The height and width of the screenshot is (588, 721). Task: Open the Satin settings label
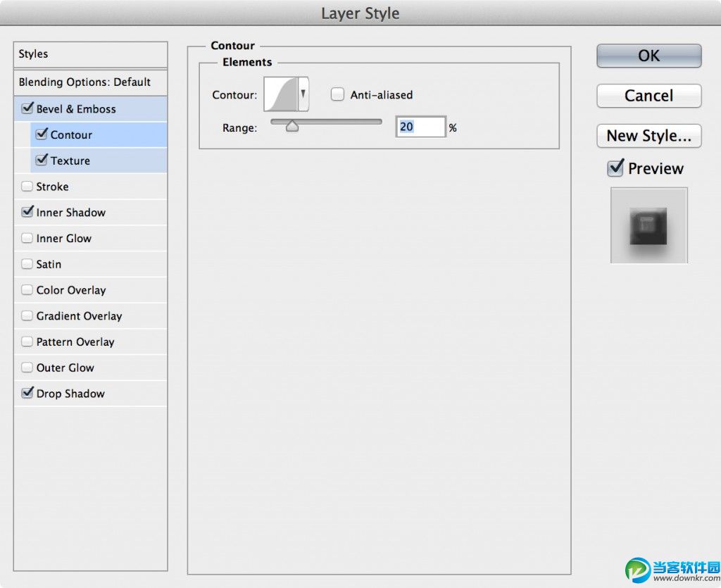[49, 264]
